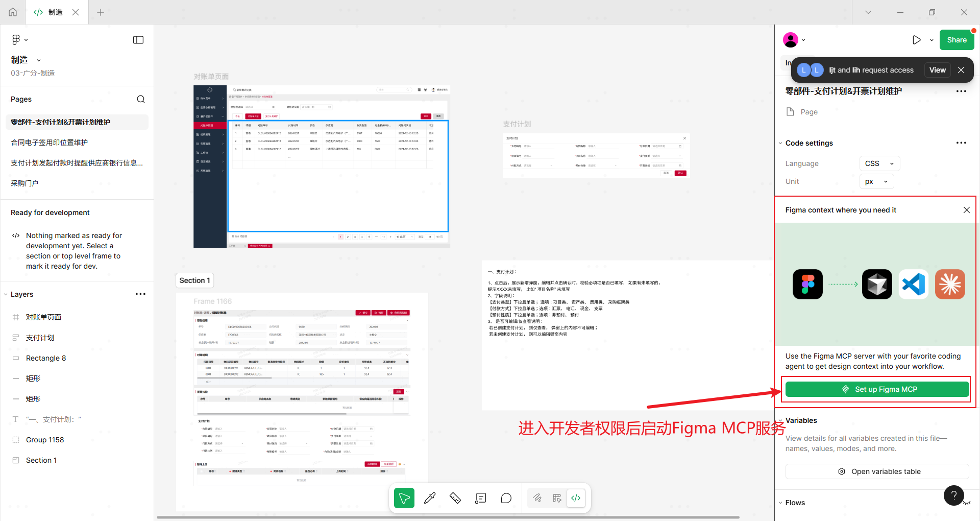
Task: Switch to Design mode in the mode toggle
Action: 557,498
